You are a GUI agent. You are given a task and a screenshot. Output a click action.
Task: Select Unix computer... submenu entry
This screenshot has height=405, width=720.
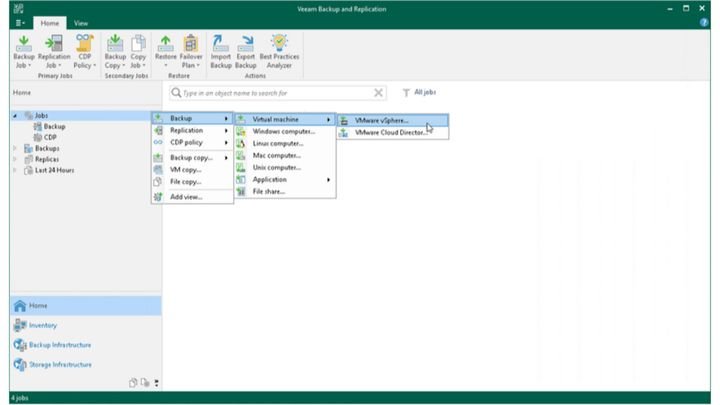[x=285, y=167]
